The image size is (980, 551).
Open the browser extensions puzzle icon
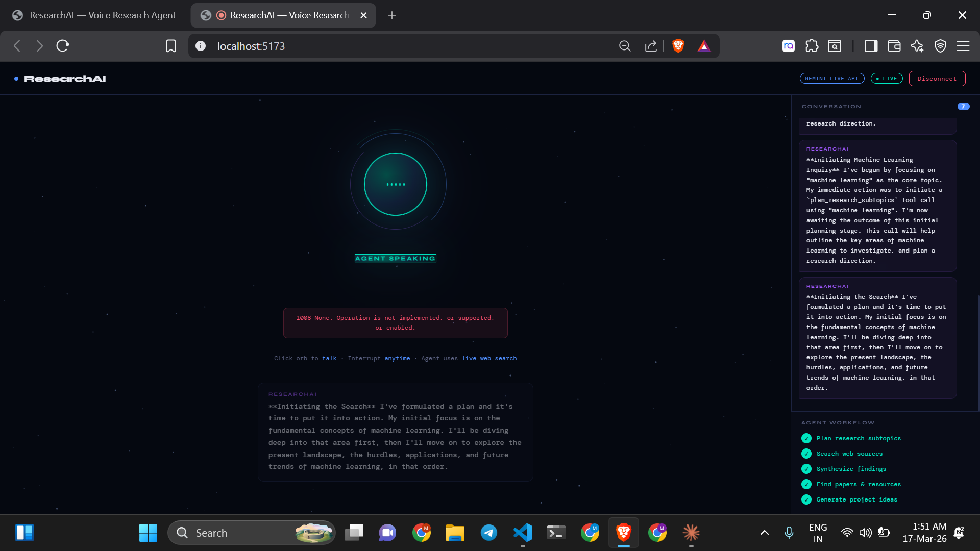[x=812, y=46]
